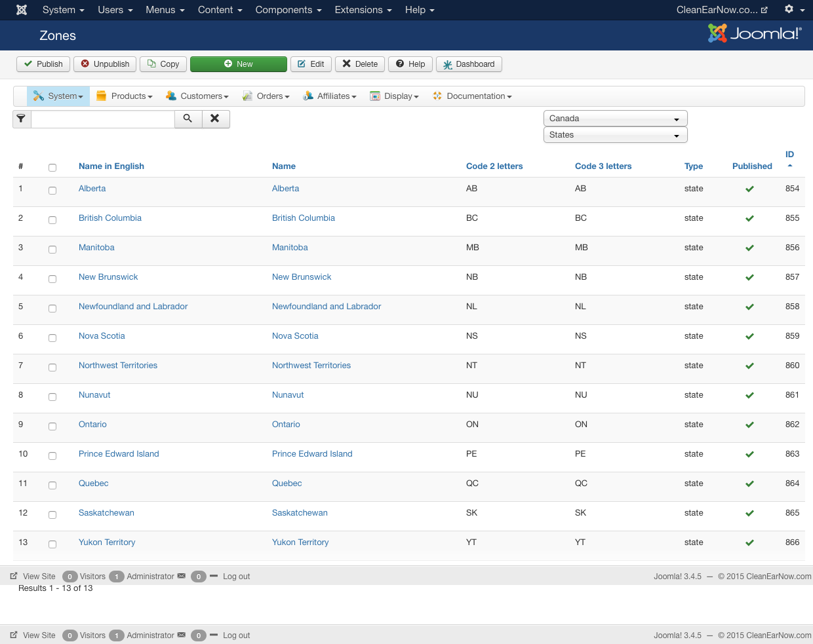
Task: Open the Content menu
Action: coord(220,10)
